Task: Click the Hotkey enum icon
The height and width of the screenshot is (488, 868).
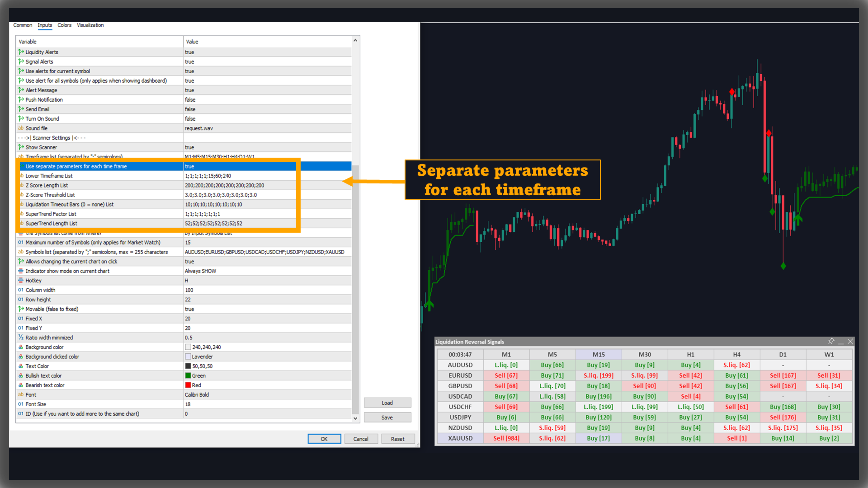Action: pos(21,281)
